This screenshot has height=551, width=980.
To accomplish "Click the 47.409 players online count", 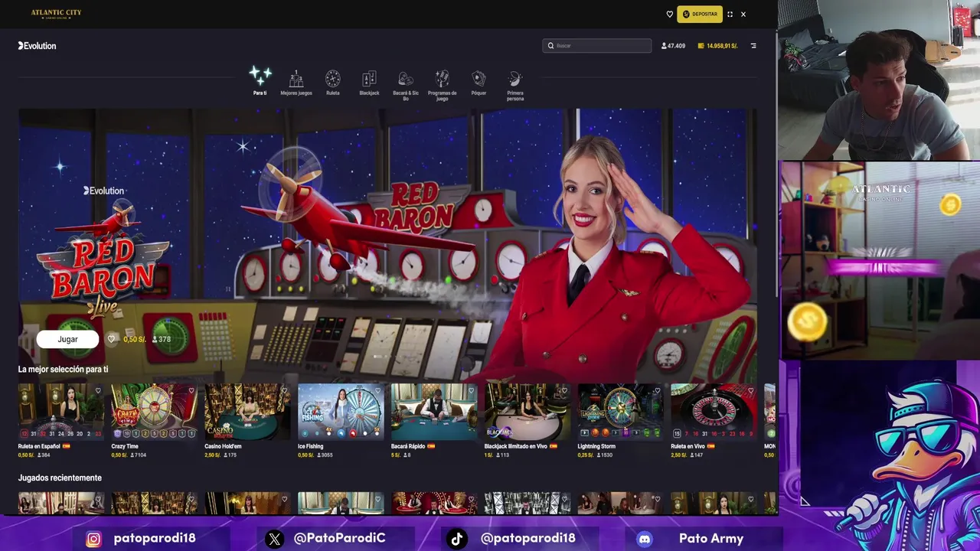I will [673, 46].
